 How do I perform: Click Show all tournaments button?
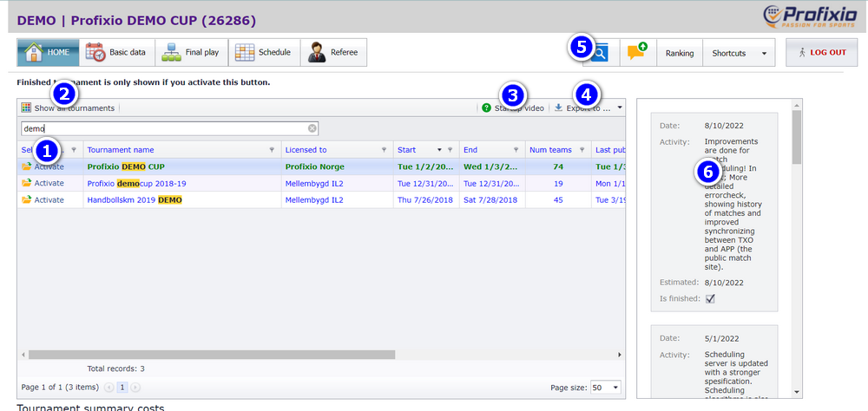(69, 108)
